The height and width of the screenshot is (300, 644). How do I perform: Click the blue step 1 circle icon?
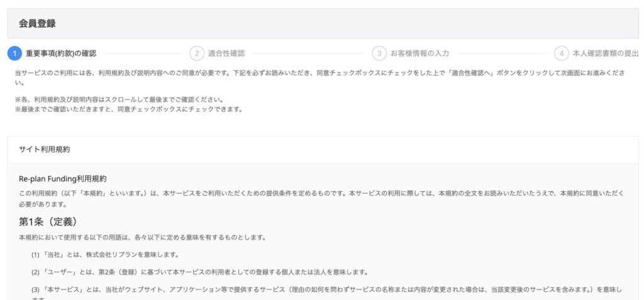14,53
